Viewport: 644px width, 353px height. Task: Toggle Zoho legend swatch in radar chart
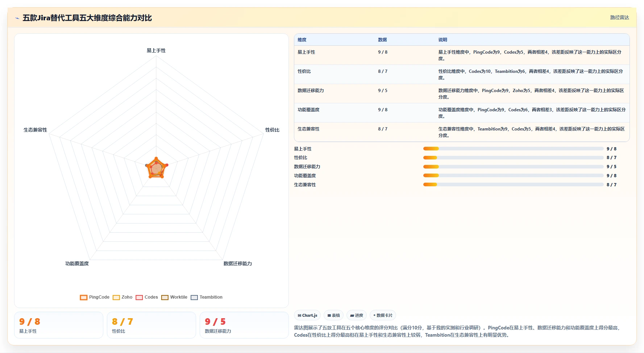(116, 298)
